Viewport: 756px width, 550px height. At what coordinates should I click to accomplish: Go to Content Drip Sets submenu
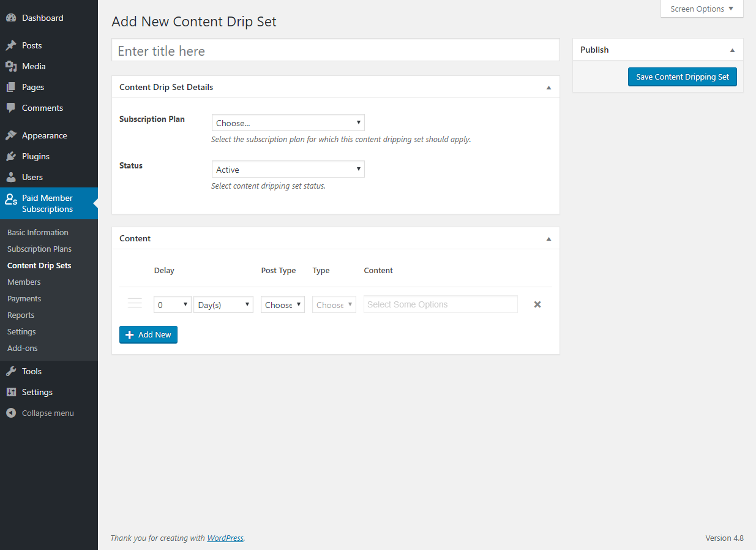tap(39, 265)
